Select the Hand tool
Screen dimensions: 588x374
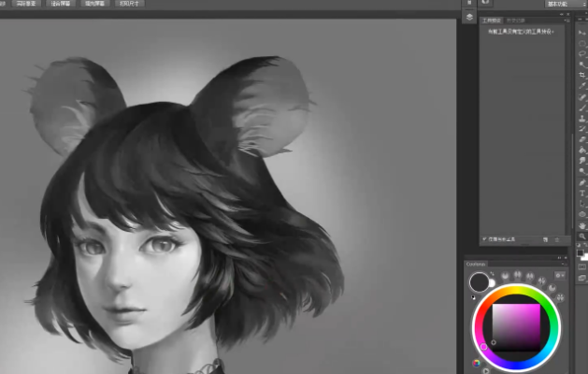[x=582, y=226]
